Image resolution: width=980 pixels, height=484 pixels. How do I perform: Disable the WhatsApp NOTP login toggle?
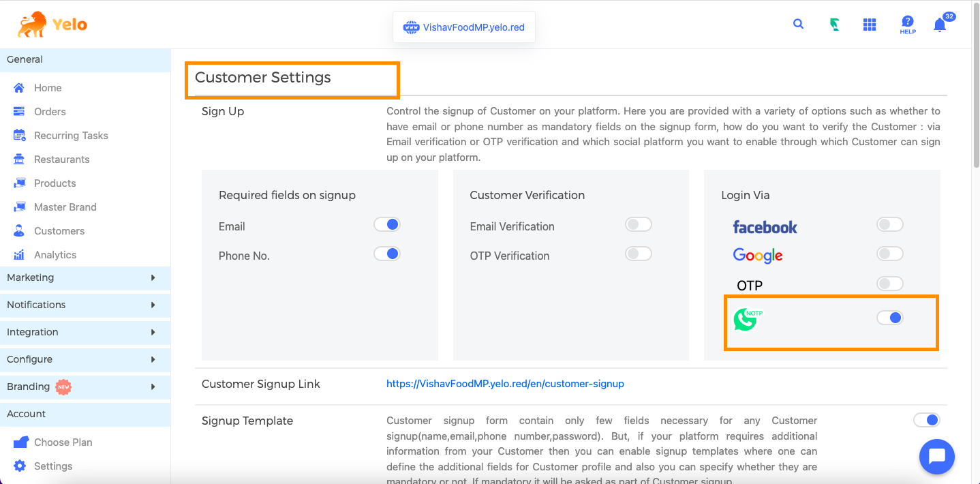889,318
